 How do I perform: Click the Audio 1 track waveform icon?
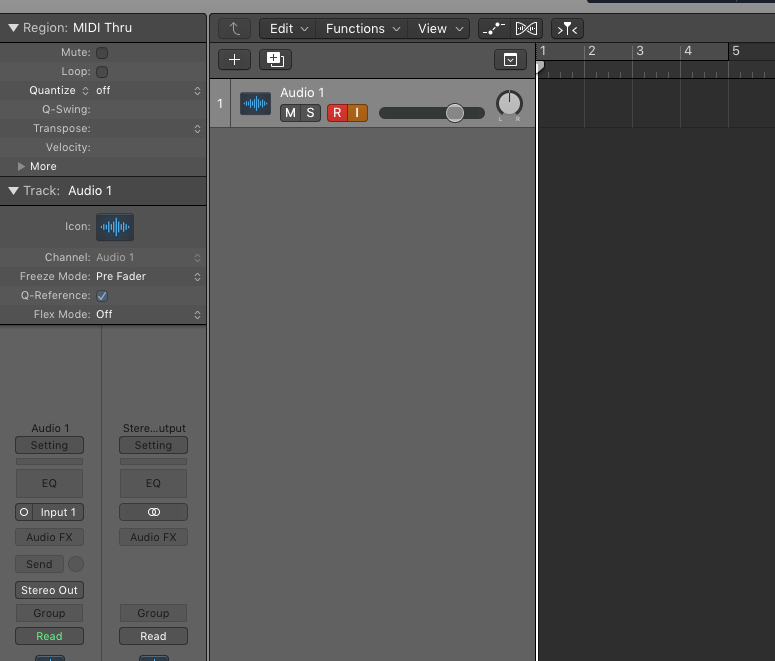click(x=256, y=103)
